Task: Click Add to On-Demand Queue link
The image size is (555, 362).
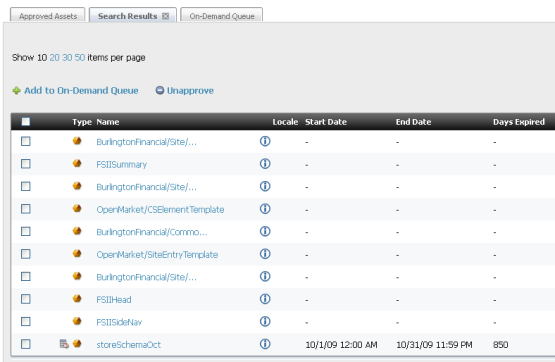Action: [75, 91]
